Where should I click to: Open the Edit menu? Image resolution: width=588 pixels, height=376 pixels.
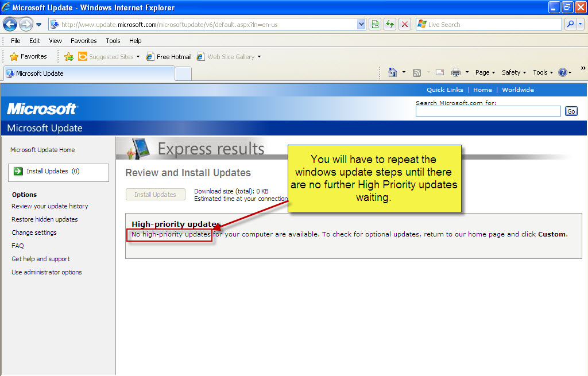[x=34, y=41]
